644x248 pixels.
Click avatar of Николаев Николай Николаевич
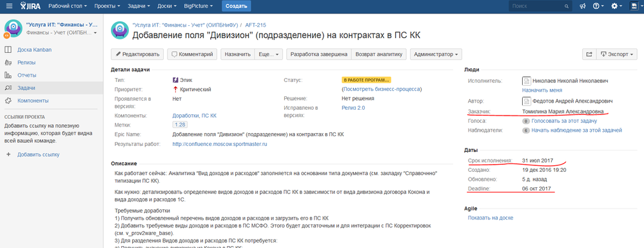[x=526, y=81]
